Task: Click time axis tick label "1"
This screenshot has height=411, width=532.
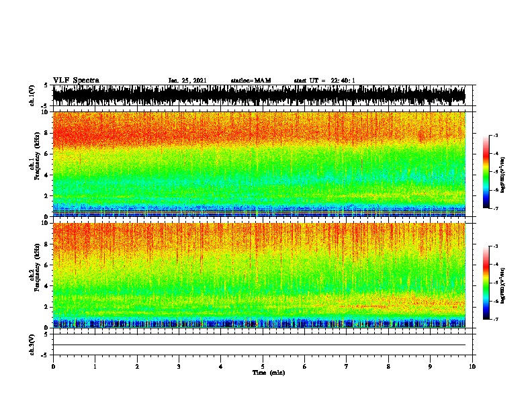Action: coord(95,367)
